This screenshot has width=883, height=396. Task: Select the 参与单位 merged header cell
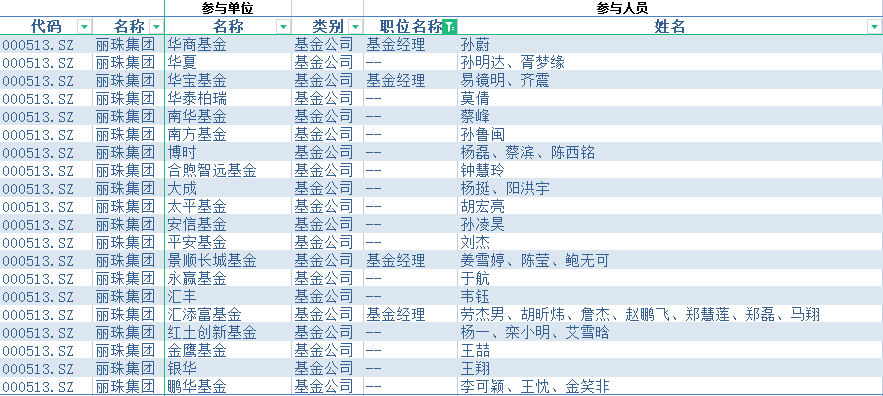click(228, 8)
